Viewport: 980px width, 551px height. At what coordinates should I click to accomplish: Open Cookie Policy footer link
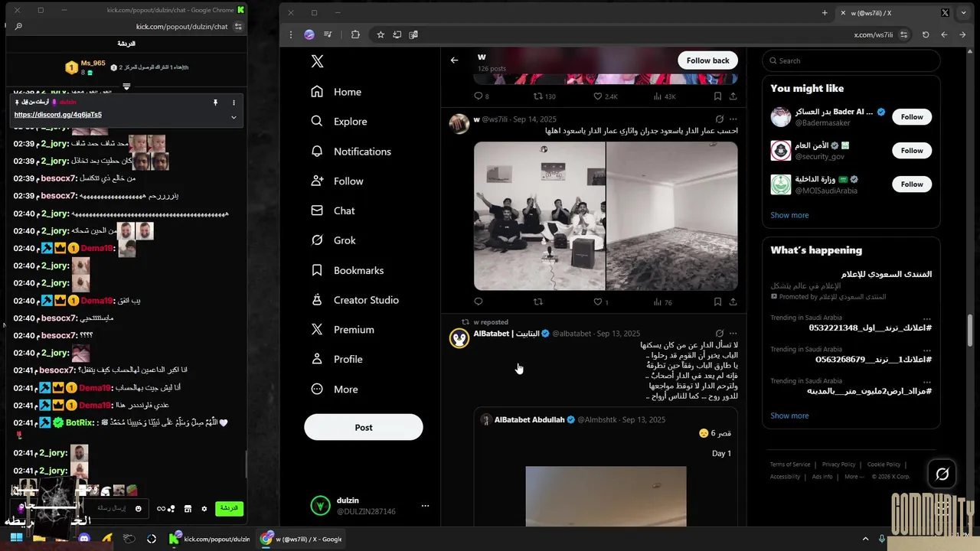pos(884,465)
